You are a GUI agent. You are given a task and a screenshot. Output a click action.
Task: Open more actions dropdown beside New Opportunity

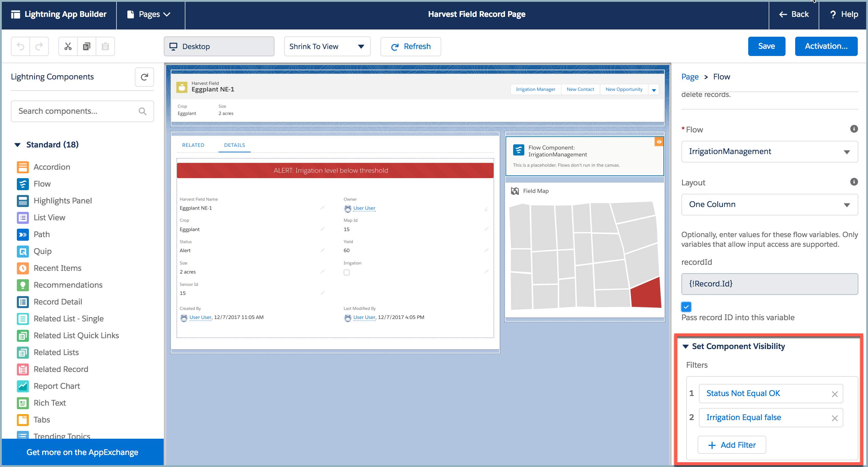tap(653, 90)
